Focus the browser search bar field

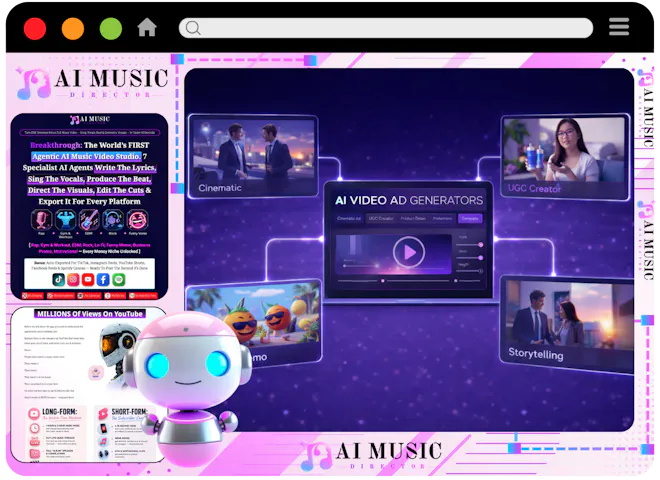tap(386, 28)
